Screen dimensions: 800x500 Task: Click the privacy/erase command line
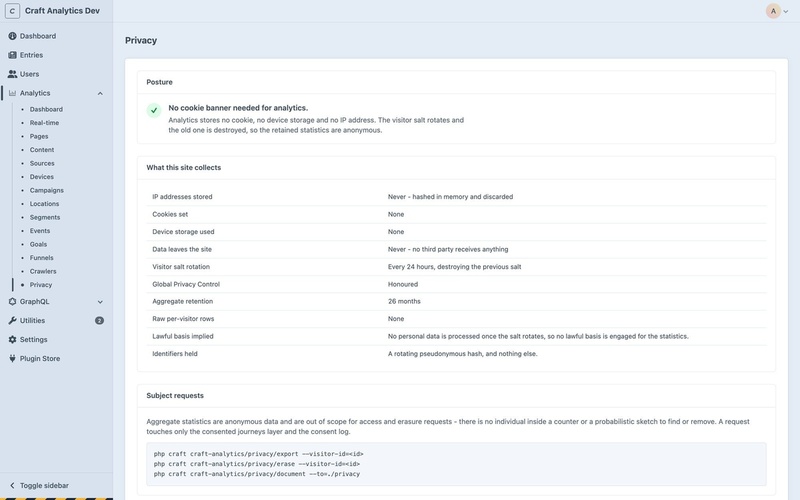pos(257,464)
